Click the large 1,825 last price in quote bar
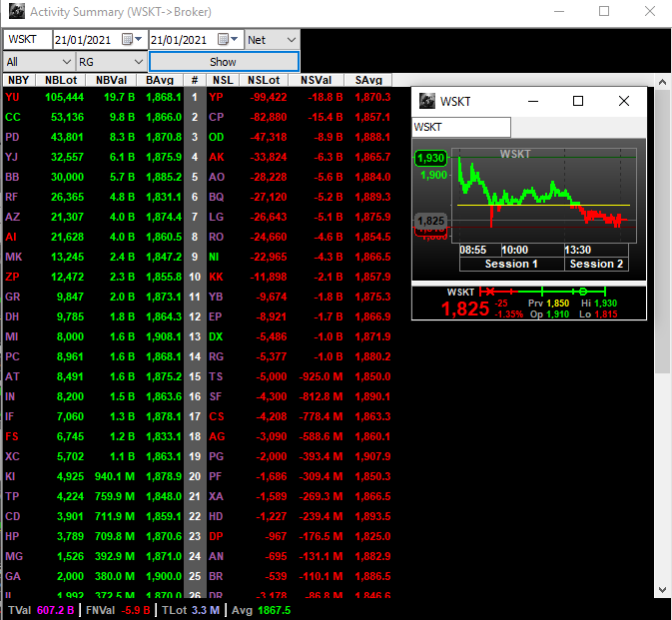 point(465,309)
